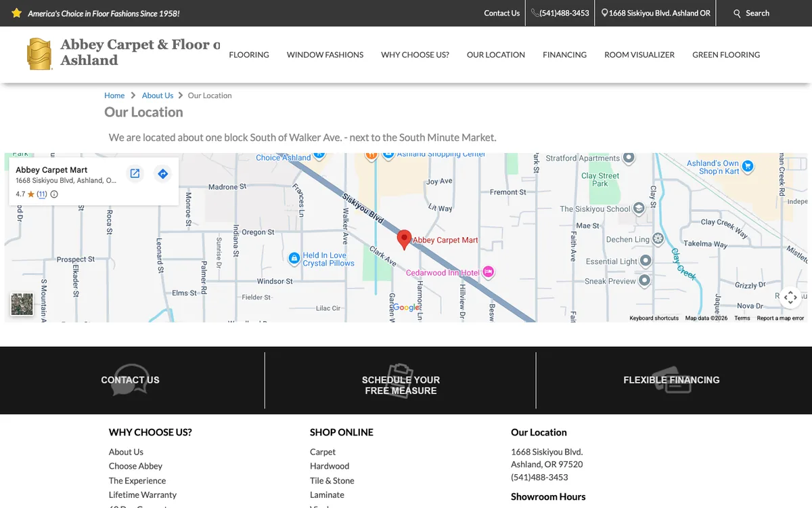The height and width of the screenshot is (508, 812).
Task: Open the Tile & Stone footer link
Action: click(x=332, y=481)
